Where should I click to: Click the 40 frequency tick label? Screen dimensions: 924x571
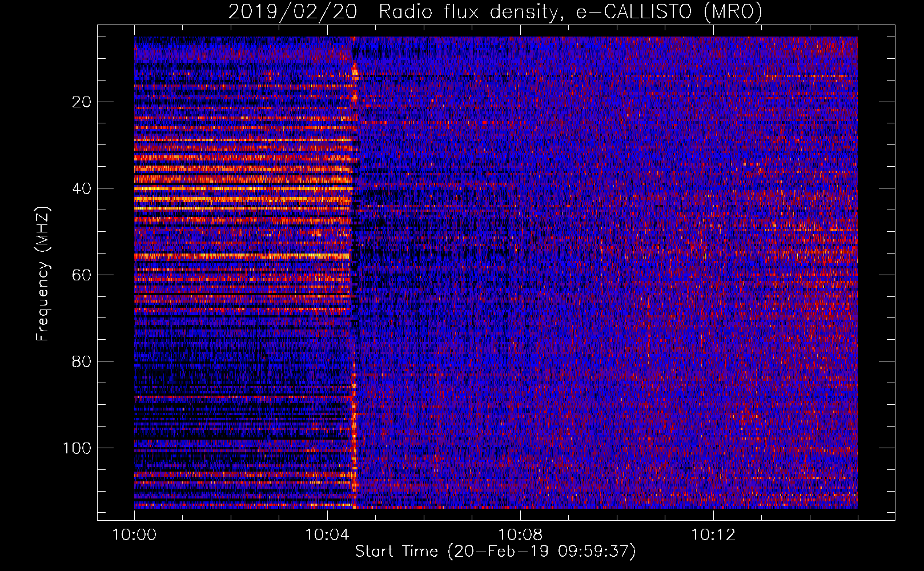pyautogui.click(x=82, y=188)
